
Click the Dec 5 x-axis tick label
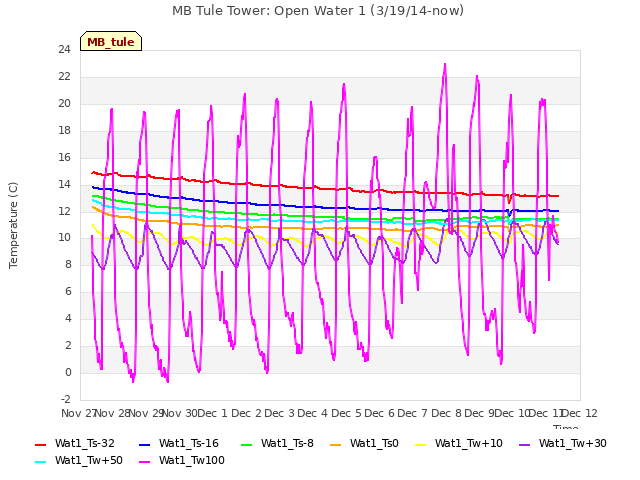346,413
